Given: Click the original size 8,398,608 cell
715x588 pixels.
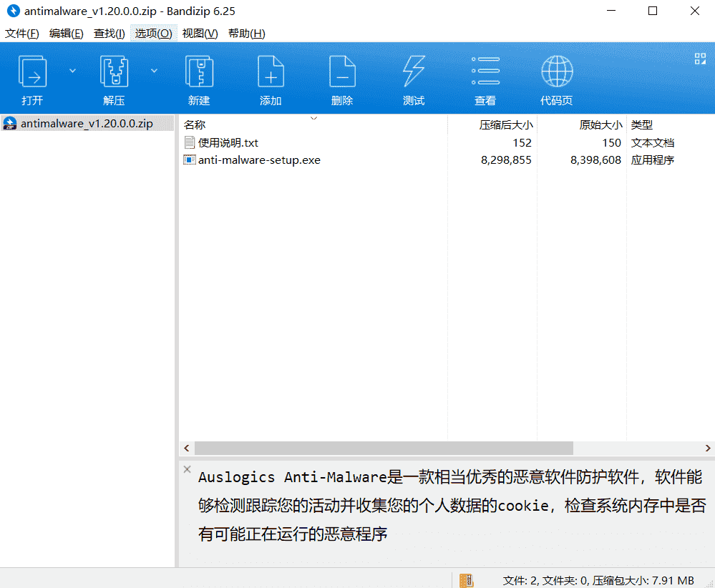Looking at the screenshot, I should (x=595, y=160).
